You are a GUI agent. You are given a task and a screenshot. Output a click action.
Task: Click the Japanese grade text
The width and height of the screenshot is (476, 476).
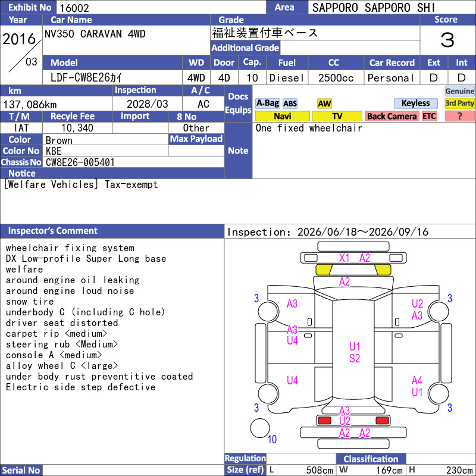[265, 33]
